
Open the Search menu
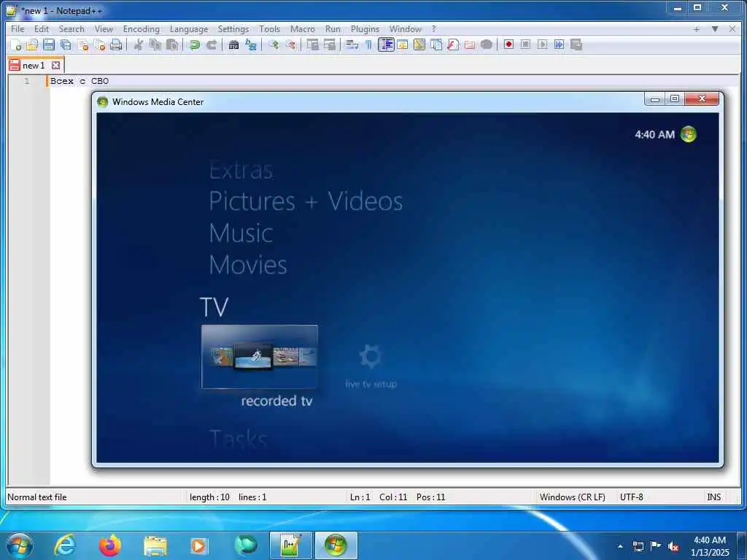[71, 29]
